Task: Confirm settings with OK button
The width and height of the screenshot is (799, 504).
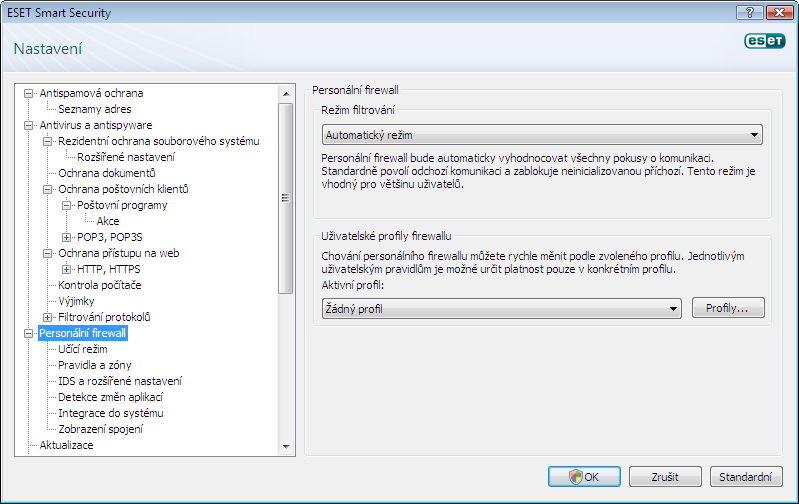Action: (584, 477)
